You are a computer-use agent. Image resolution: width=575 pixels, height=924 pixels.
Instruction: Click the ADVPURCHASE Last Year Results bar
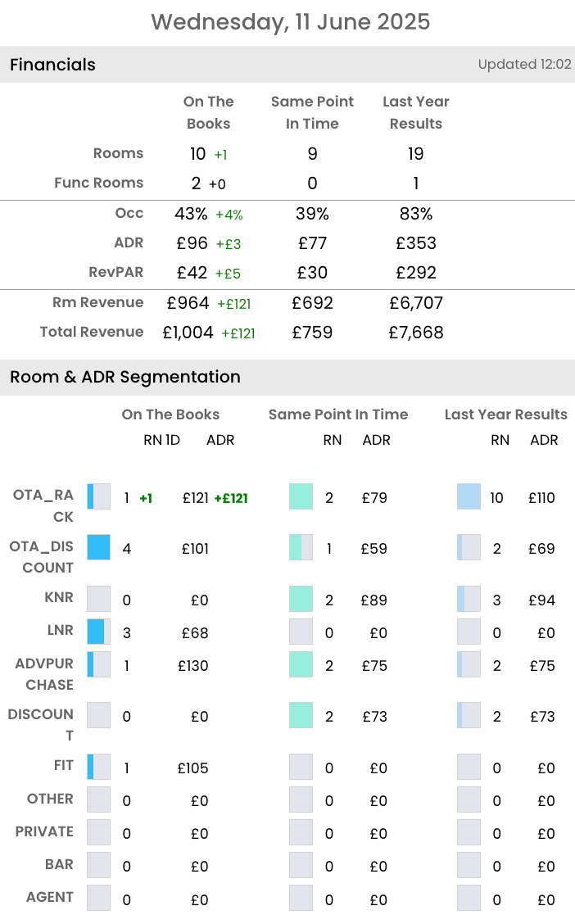point(469,664)
